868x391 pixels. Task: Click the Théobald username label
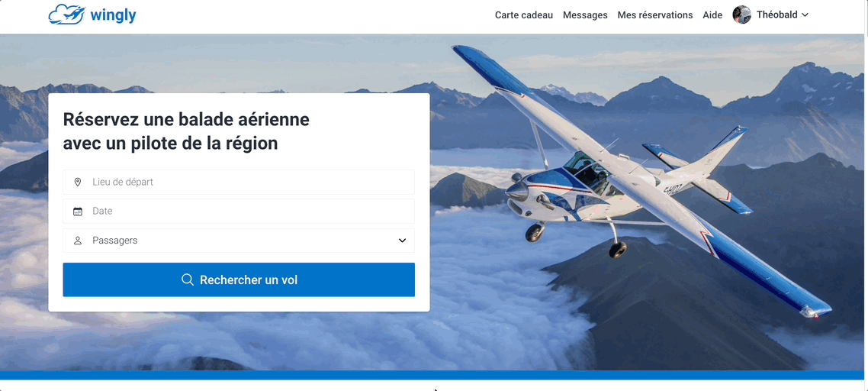coord(776,15)
